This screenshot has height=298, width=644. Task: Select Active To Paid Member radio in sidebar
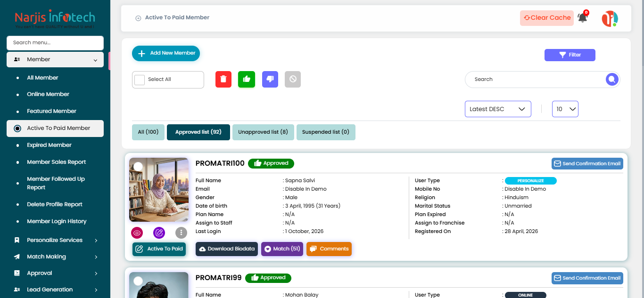tap(17, 129)
